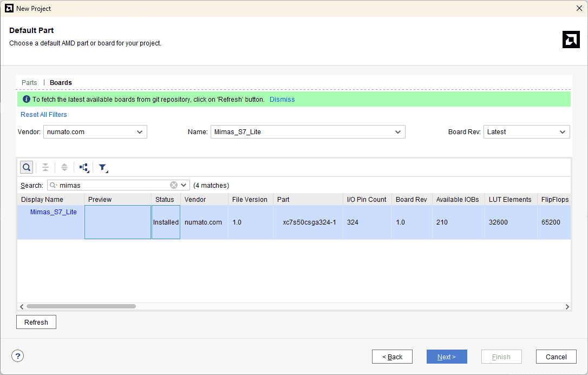Open the Vendor dropdown
The image size is (588, 375).
(95, 131)
